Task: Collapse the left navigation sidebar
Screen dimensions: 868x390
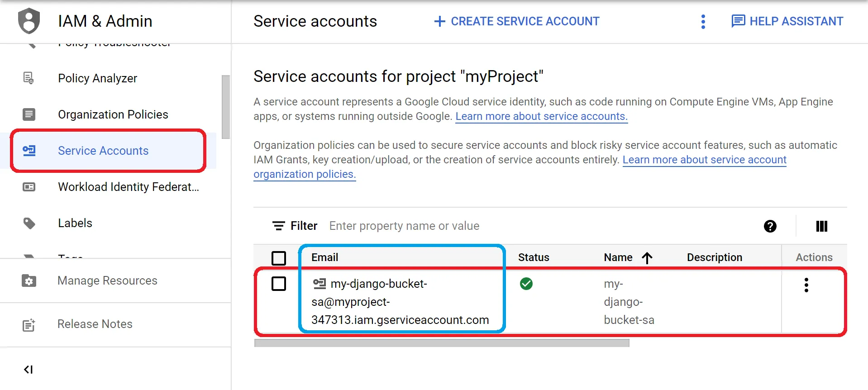Action: 28,370
